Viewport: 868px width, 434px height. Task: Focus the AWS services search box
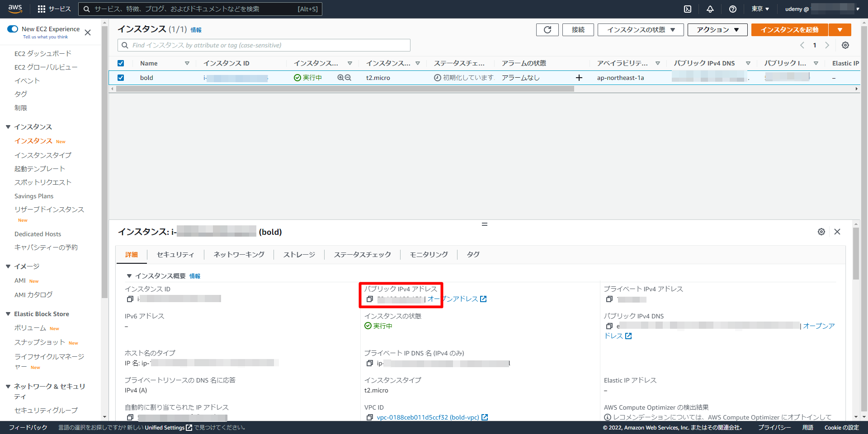200,9
